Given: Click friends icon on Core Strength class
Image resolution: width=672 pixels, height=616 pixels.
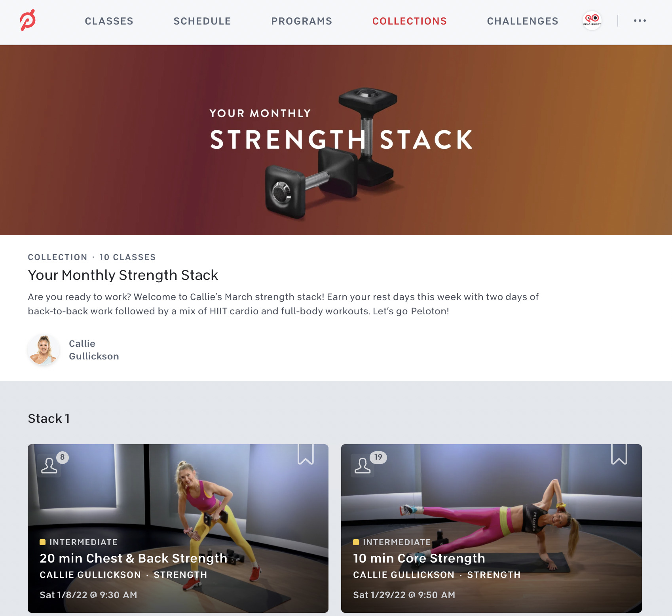Looking at the screenshot, I should tap(363, 466).
